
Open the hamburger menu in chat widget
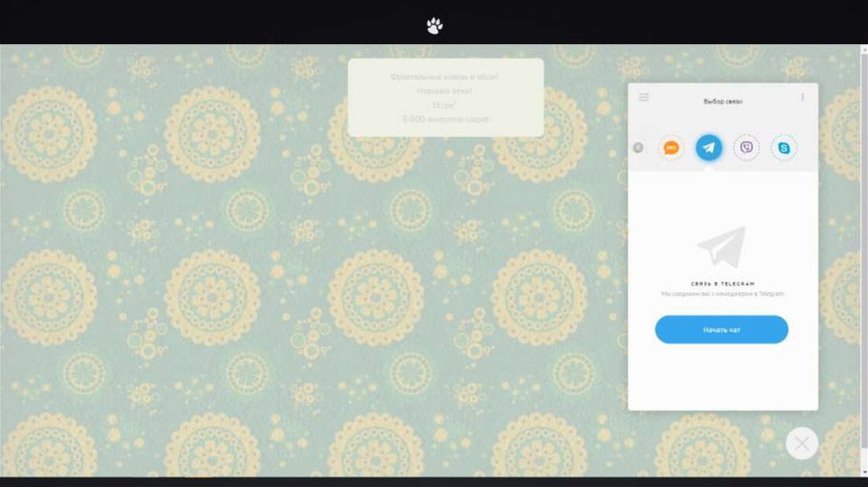pyautogui.click(x=643, y=98)
